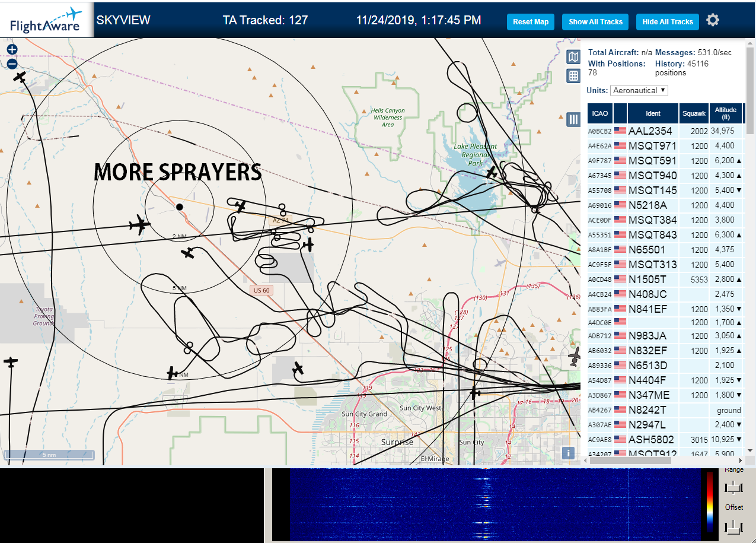Select the MSQT384 aircraft row
The width and height of the screenshot is (756, 543).
pos(665,220)
